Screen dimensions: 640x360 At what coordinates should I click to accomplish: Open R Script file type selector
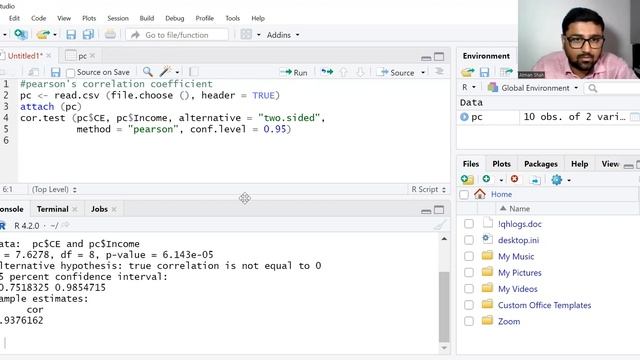[429, 189]
